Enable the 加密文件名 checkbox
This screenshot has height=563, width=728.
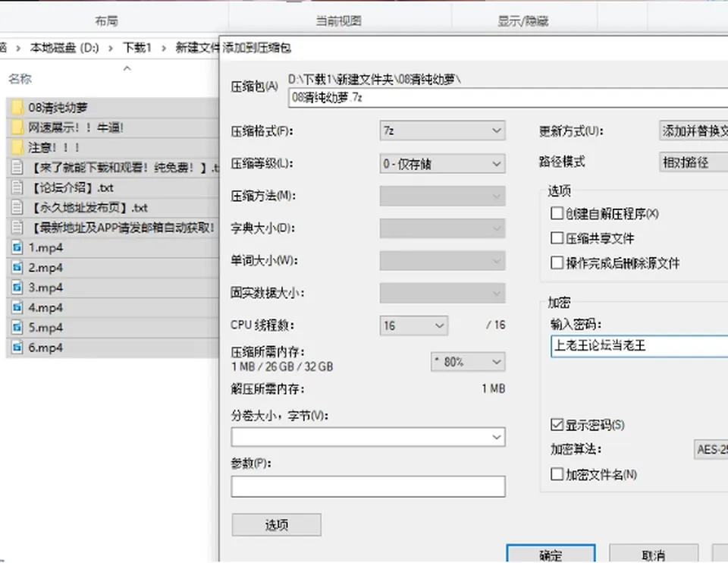557,474
